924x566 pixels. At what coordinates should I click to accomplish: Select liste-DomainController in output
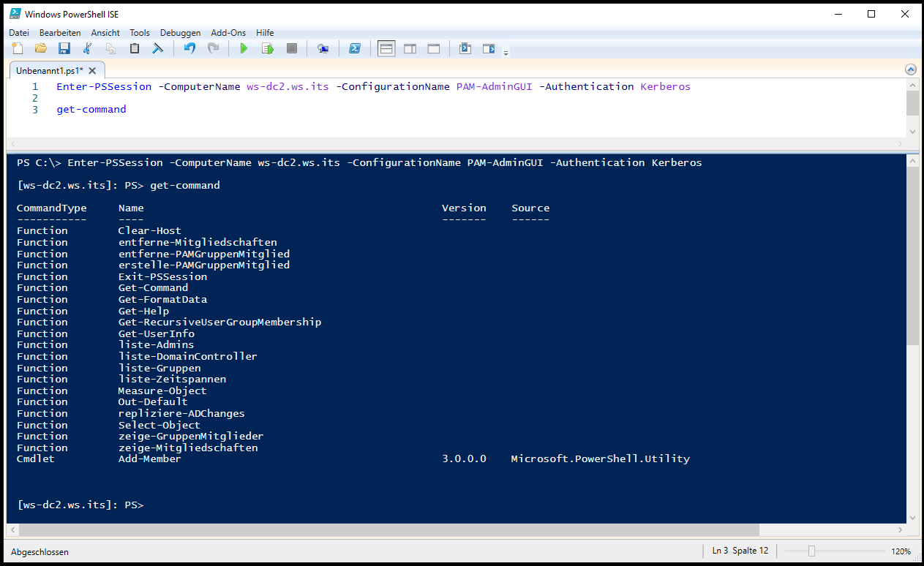188,356
